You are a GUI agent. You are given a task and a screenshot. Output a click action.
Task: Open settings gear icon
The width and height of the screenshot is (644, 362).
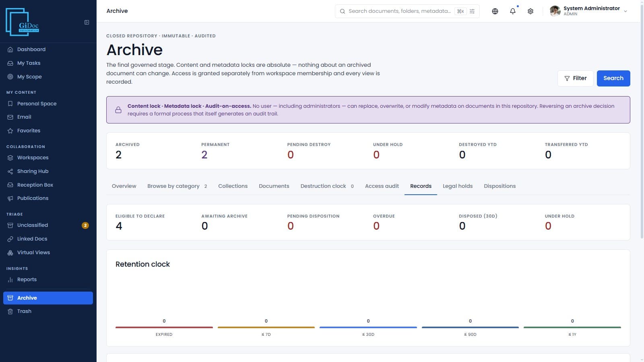coord(530,11)
